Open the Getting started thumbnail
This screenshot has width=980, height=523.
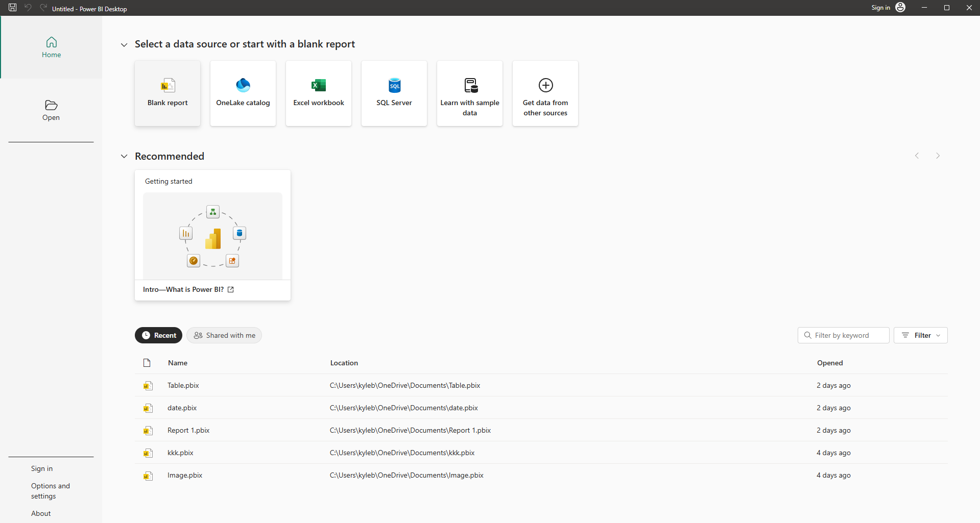(x=212, y=236)
